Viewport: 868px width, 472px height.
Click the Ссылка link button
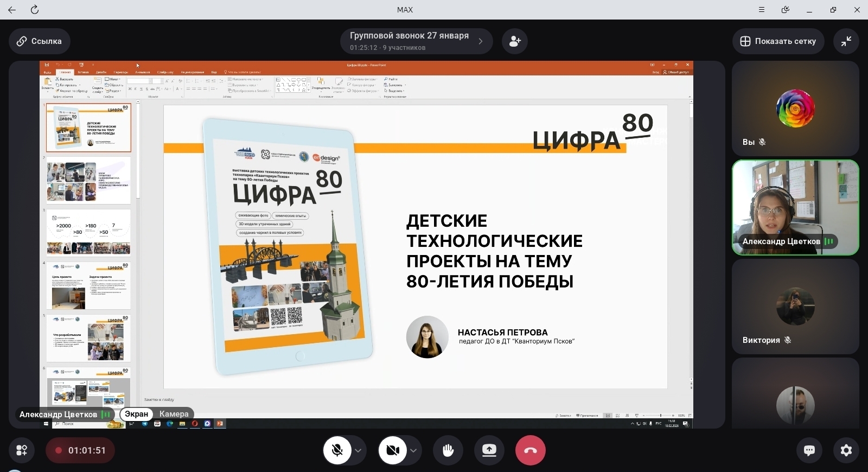coord(39,41)
